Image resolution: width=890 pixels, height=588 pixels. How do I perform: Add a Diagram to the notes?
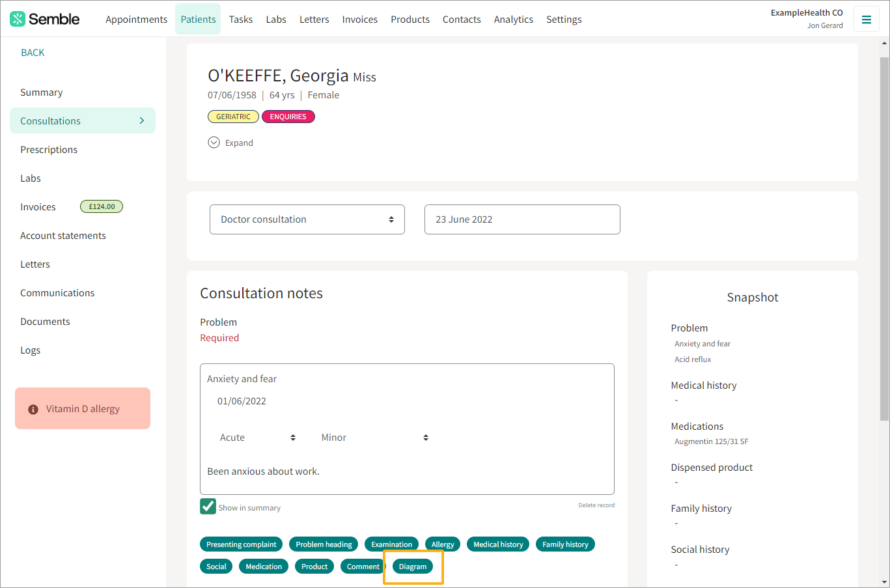(413, 567)
